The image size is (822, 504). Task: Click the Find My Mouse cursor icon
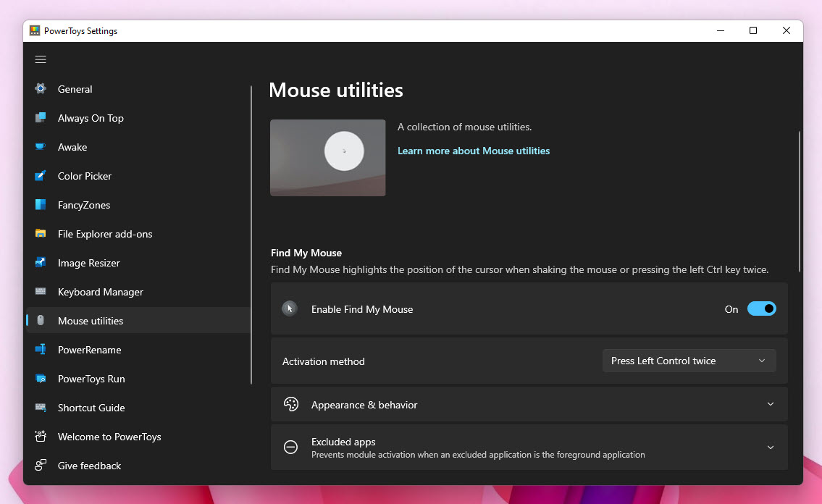click(290, 308)
